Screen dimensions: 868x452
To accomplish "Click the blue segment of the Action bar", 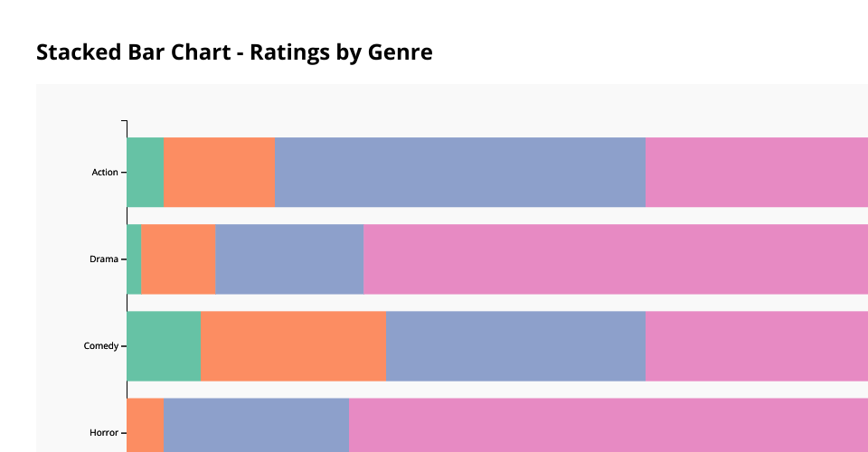I will coord(460,172).
